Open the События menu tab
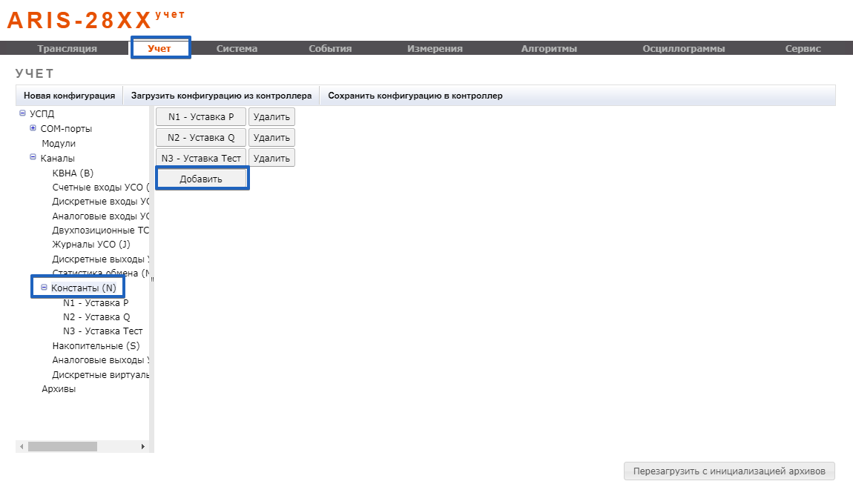The image size is (853, 504). (x=330, y=49)
